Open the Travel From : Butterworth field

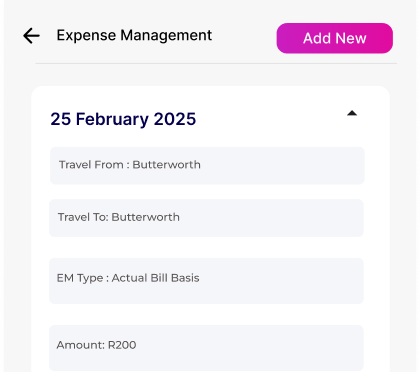[x=207, y=165]
